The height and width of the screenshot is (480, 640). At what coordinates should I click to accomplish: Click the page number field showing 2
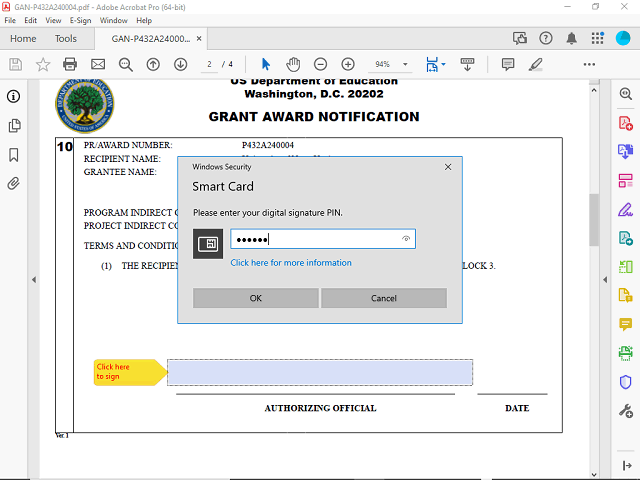point(209,64)
